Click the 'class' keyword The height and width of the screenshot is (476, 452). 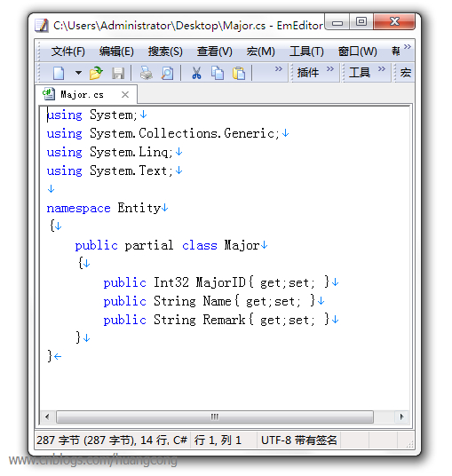(200, 246)
